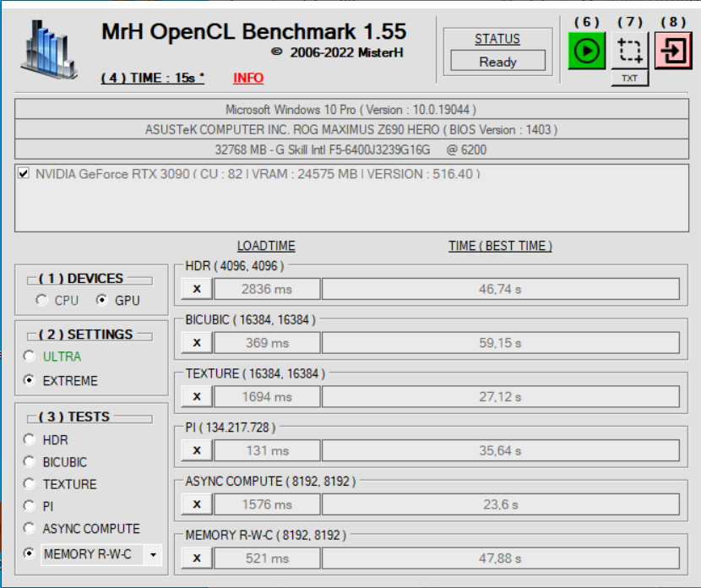Select the MEMORY R-W-C test radio button
Image resolution: width=701 pixels, height=588 pixels.
(x=29, y=553)
